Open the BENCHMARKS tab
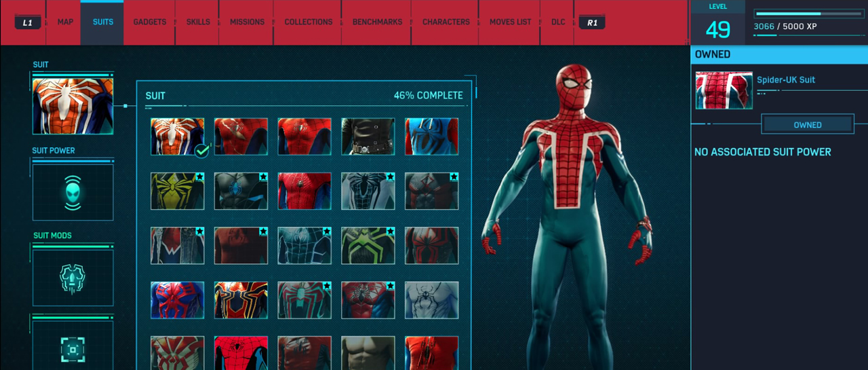Screen dimensions: 868x370 point(376,22)
